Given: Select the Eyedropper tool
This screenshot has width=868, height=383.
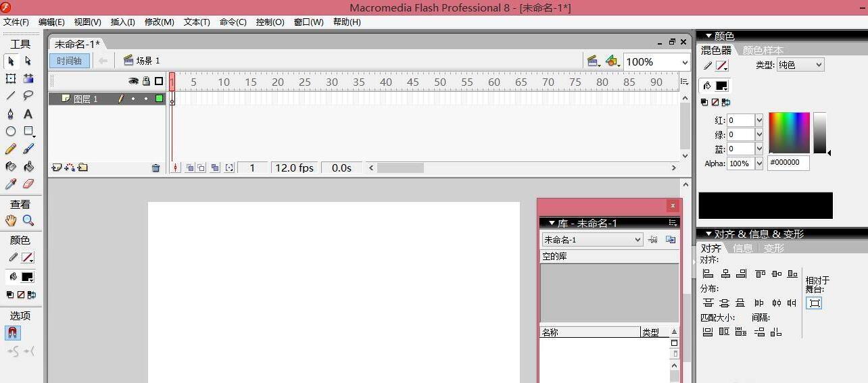Looking at the screenshot, I should point(11,184).
